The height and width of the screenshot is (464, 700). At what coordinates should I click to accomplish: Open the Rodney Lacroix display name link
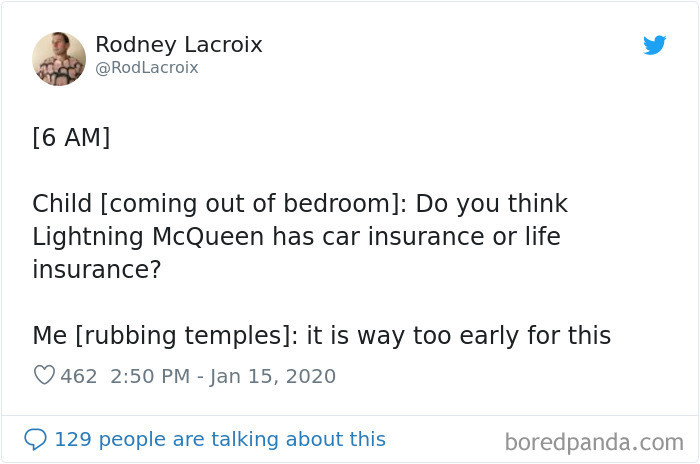178,44
